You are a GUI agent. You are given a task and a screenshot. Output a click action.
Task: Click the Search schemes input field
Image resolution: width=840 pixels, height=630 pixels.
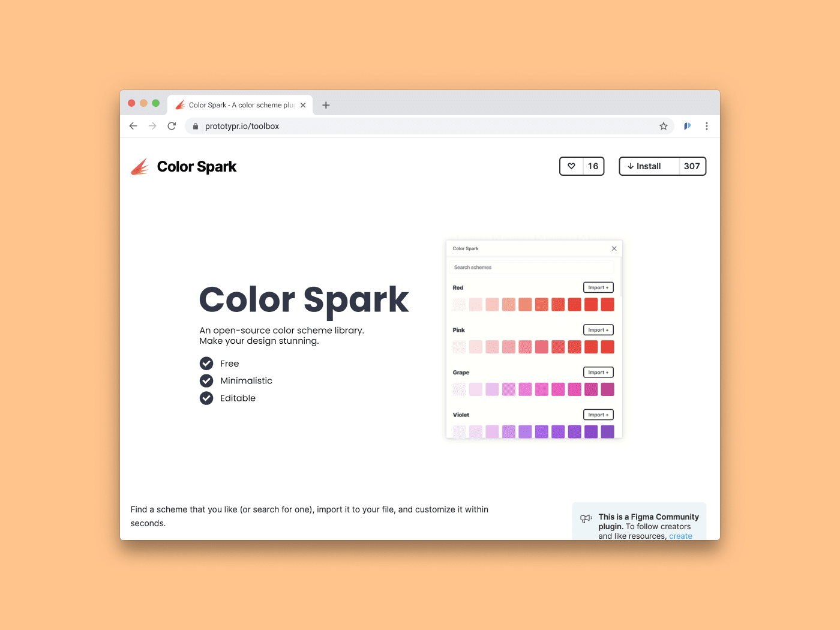coord(532,267)
